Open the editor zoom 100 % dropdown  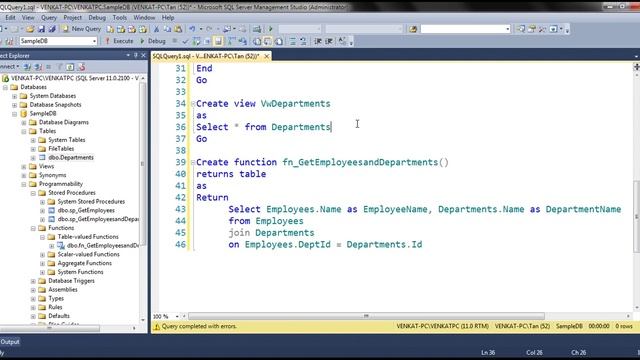tap(177, 316)
